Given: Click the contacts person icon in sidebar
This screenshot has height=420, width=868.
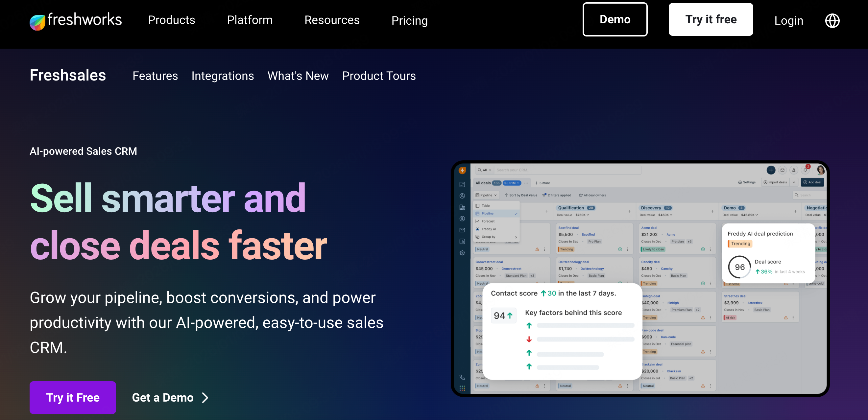Looking at the screenshot, I should (x=462, y=196).
